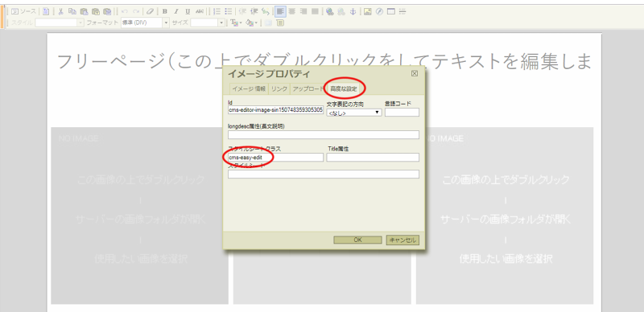Open the text color picker
Screen dimensions: 644x312
(x=236, y=23)
